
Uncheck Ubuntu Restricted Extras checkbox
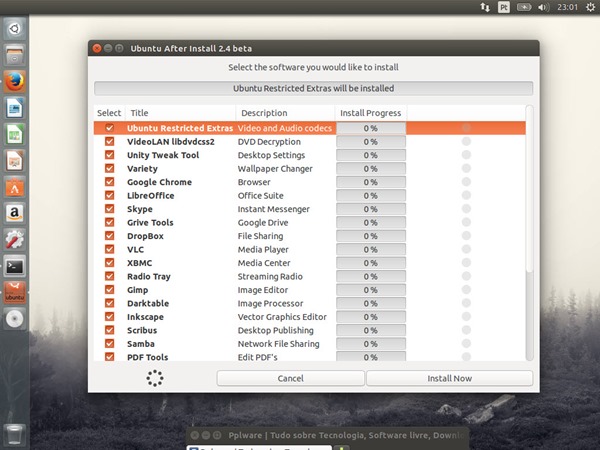pos(109,128)
